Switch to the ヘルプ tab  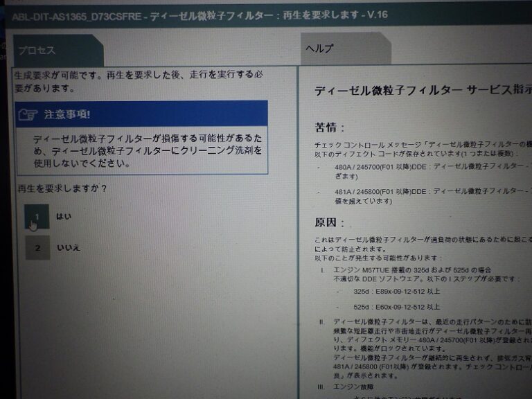[319, 48]
